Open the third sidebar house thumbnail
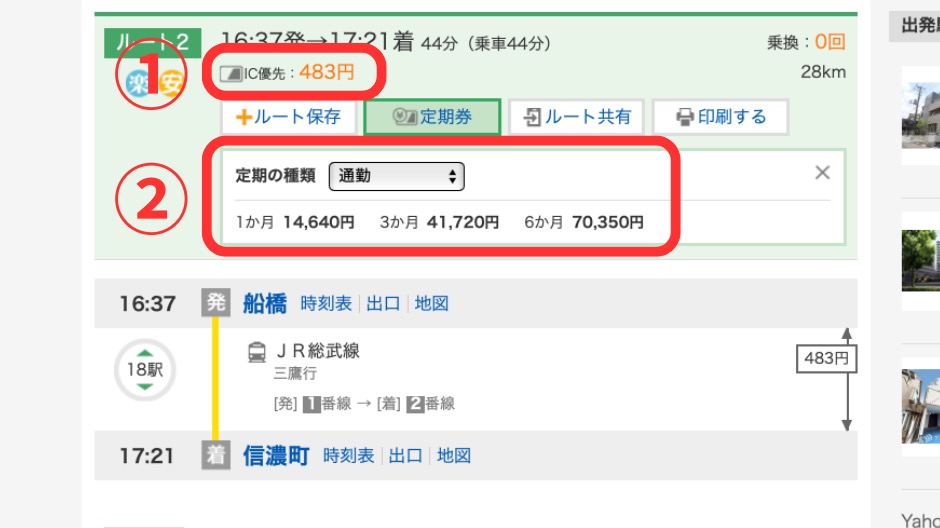This screenshot has width=940, height=528. [921, 406]
